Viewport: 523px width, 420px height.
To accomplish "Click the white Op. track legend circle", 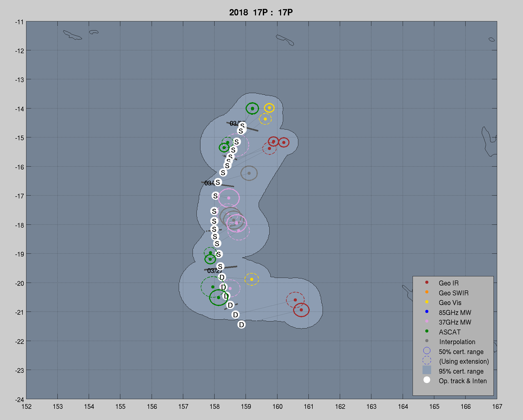I will pos(427,380).
